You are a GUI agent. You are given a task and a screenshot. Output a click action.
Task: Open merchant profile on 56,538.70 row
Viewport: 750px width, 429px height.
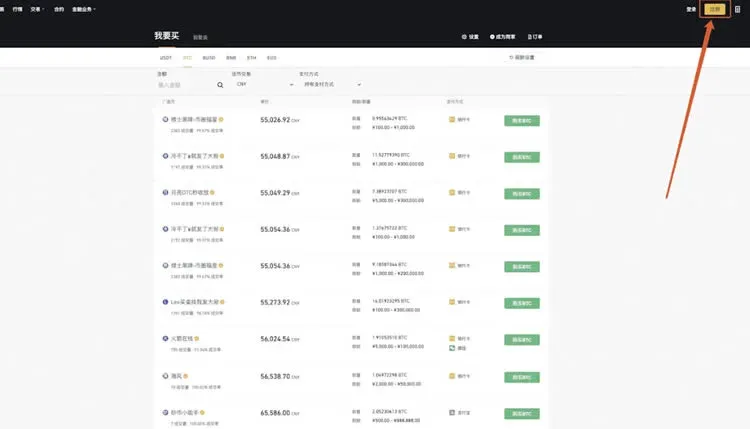tap(176, 376)
